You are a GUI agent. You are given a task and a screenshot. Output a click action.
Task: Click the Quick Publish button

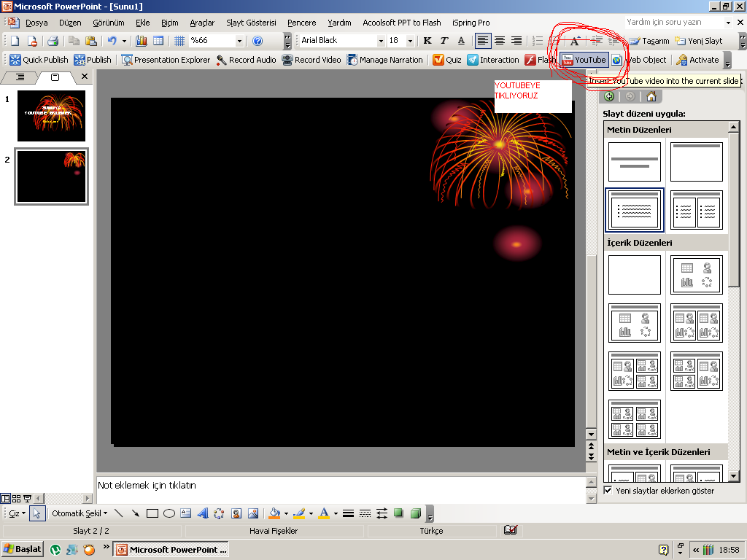click(39, 60)
